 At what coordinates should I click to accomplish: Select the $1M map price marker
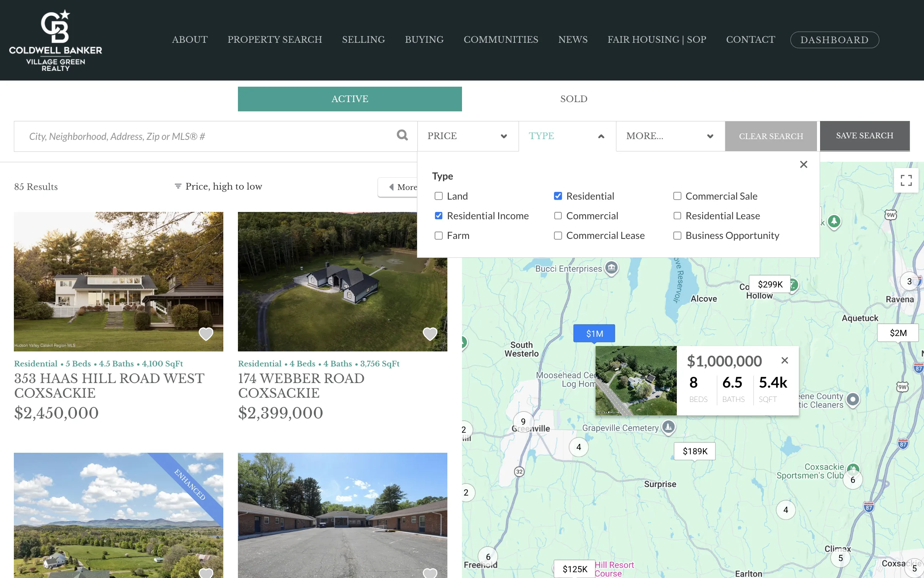pos(594,333)
